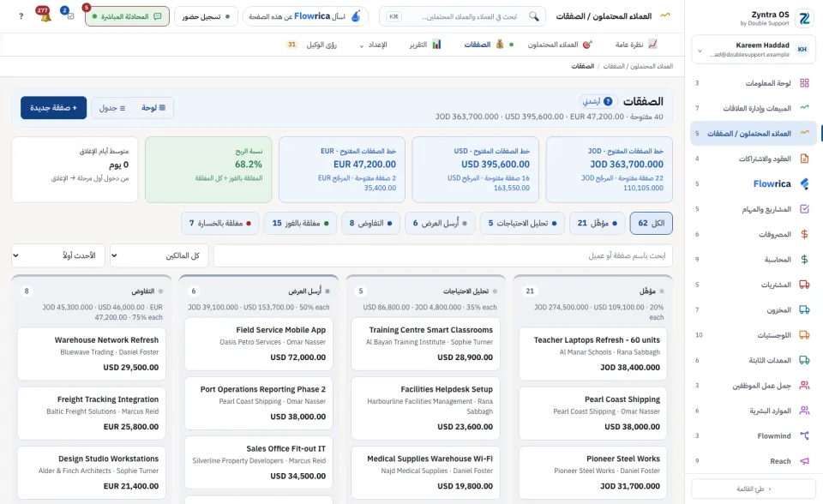The image size is (823, 504).
Task: Open Freight Tracking Integration deal card
Action: (x=92, y=413)
